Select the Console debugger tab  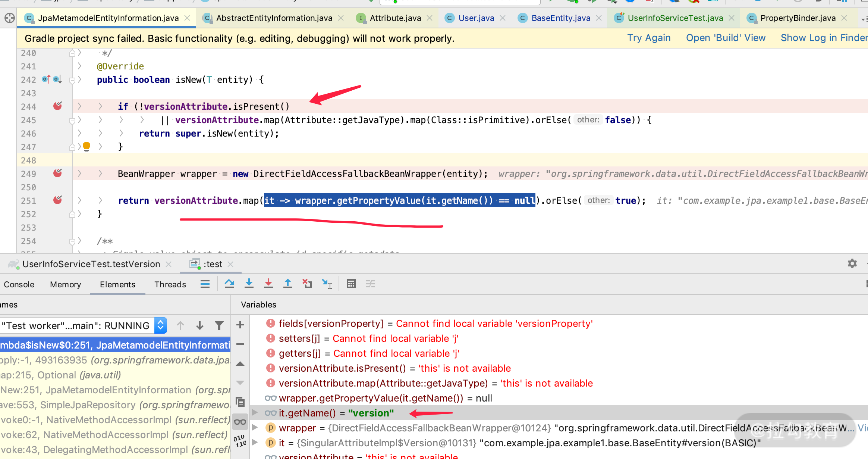tap(19, 284)
